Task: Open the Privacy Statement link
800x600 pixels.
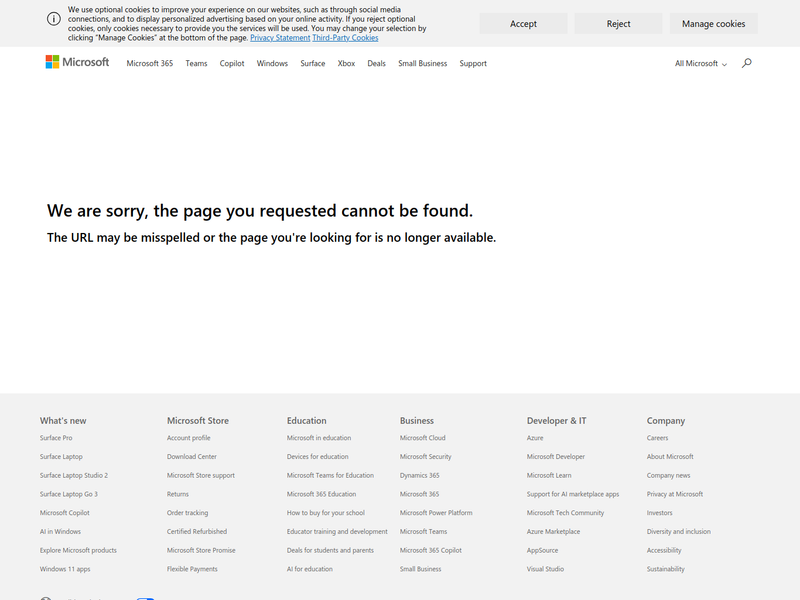Action: pos(280,38)
